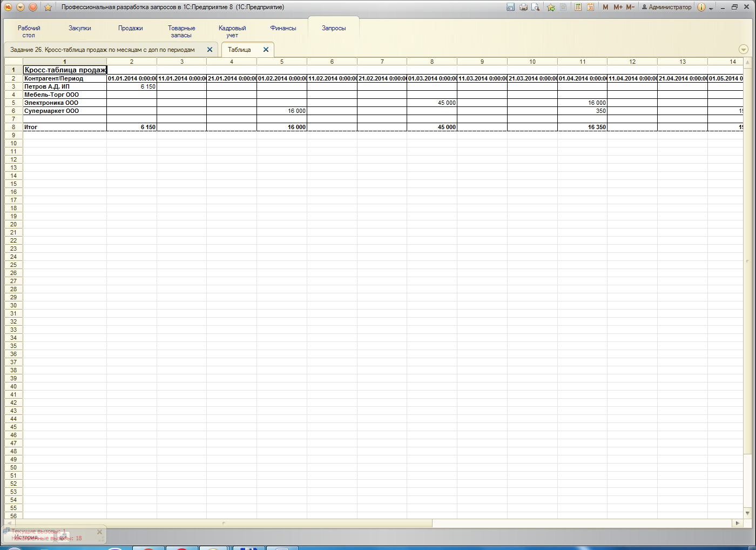The width and height of the screenshot is (756, 550).
Task: Click the orange back navigation button
Action: [x=33, y=7]
